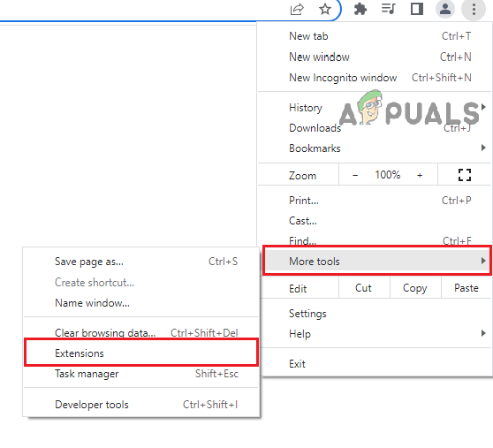The height and width of the screenshot is (448, 493).
Task: Open Downloads from the menu
Action: [x=375, y=128]
